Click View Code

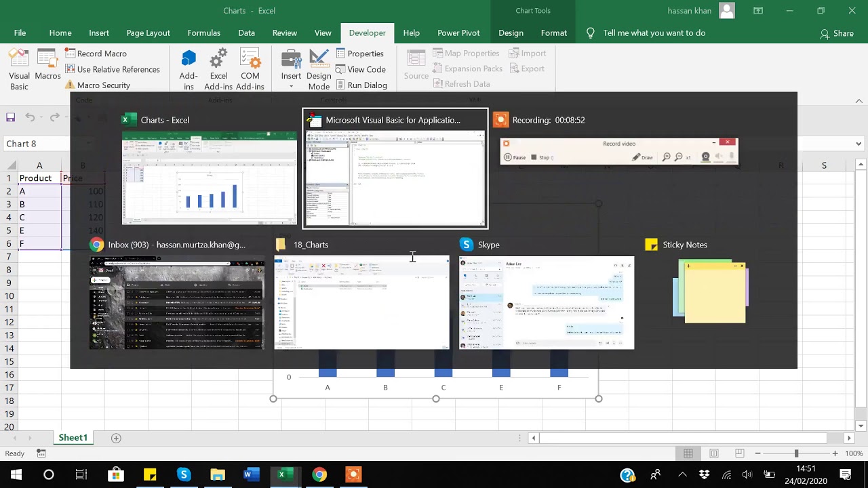coord(360,69)
